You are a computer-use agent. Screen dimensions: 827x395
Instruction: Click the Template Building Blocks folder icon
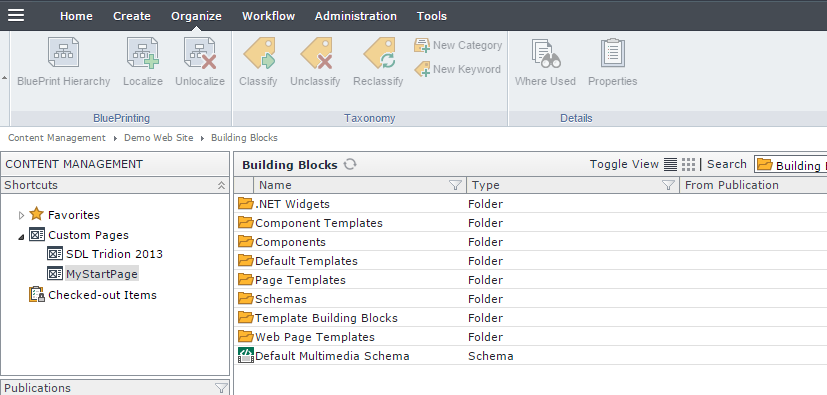(245, 317)
